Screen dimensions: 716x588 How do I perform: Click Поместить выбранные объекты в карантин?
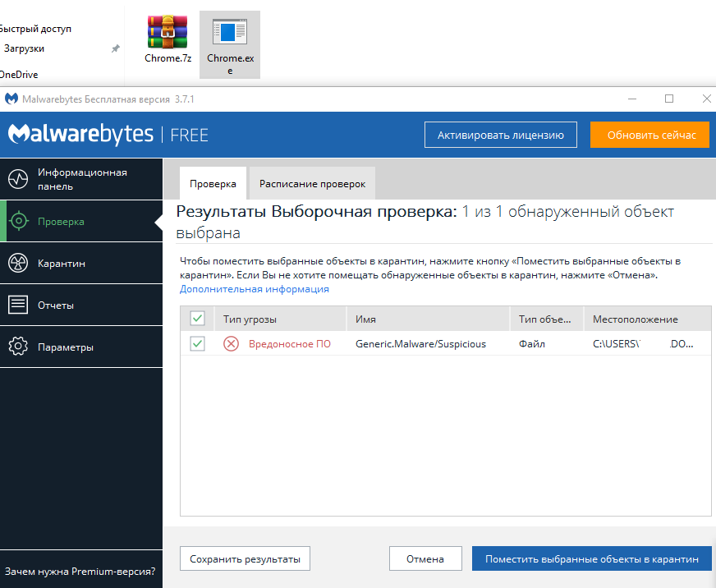click(x=592, y=558)
